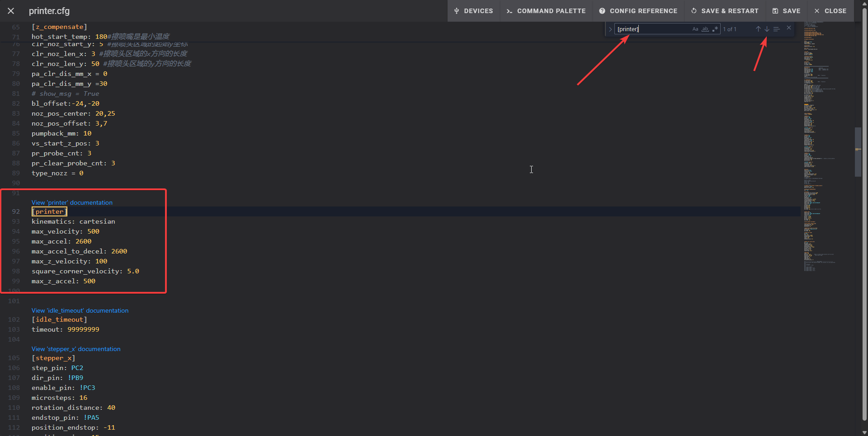
Task: Toggle Match Case in the find box
Action: pyautogui.click(x=695, y=29)
